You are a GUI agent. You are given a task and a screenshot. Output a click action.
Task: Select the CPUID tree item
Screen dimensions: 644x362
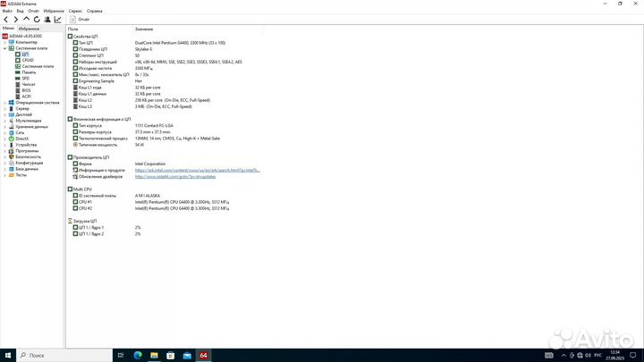(x=24, y=61)
